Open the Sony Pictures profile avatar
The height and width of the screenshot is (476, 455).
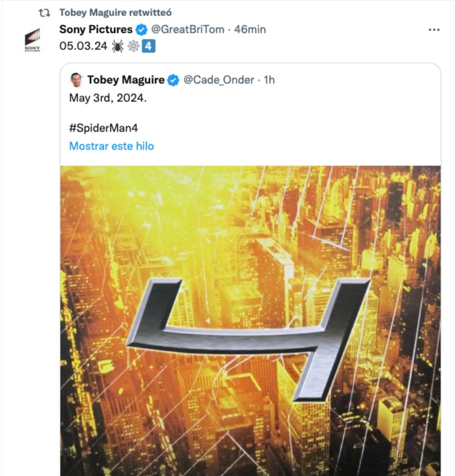pos(32,39)
